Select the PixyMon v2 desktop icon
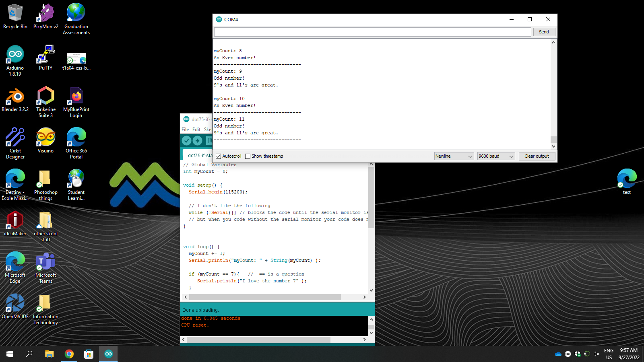Image resolution: width=644 pixels, height=362 pixels. click(46, 16)
